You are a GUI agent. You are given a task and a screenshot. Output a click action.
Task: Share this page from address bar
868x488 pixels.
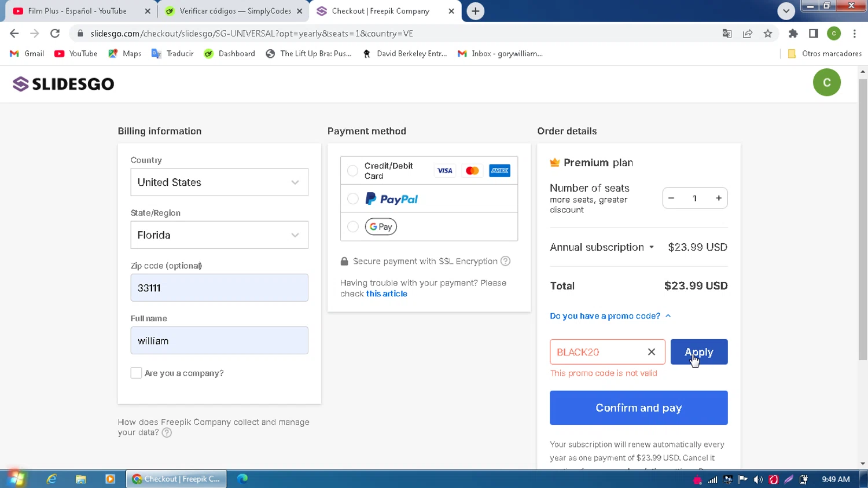click(x=748, y=34)
